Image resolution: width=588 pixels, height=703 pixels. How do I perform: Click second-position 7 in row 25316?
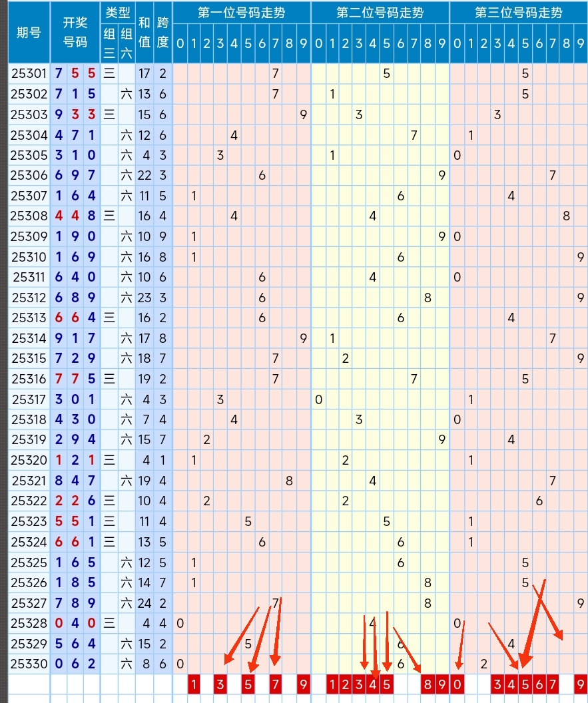[x=414, y=379]
